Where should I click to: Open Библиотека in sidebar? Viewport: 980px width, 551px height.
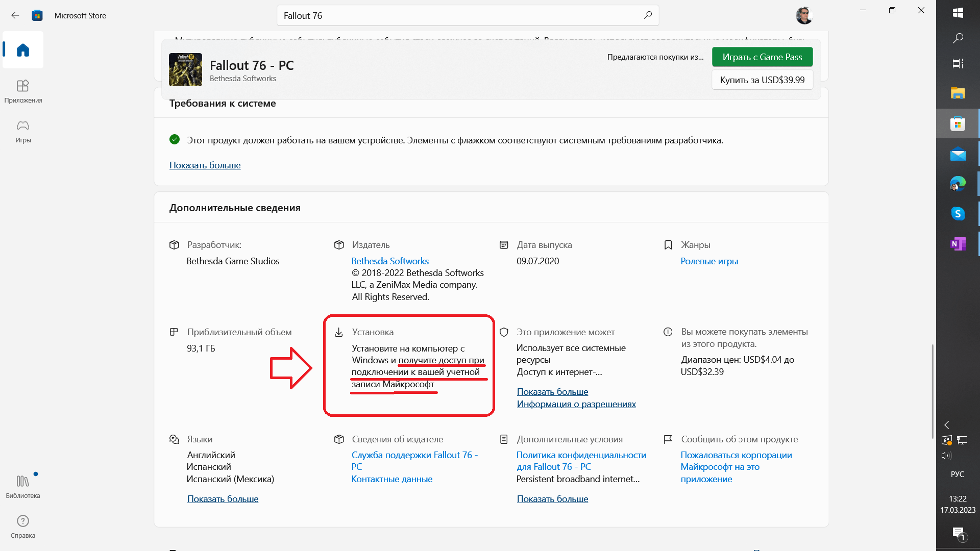23,487
